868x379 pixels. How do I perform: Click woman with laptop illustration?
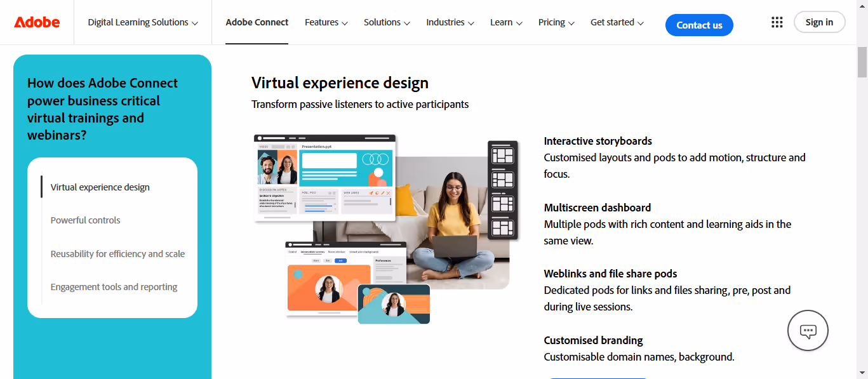point(453,222)
